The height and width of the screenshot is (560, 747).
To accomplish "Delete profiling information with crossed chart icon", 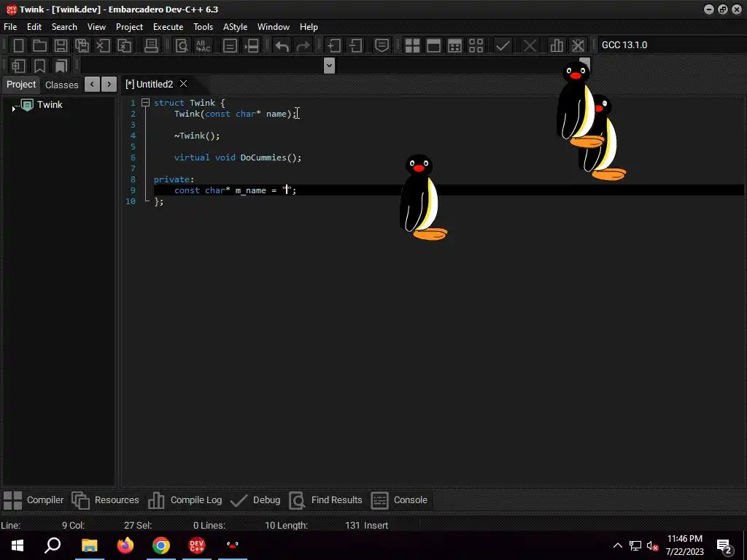I will 578,46.
